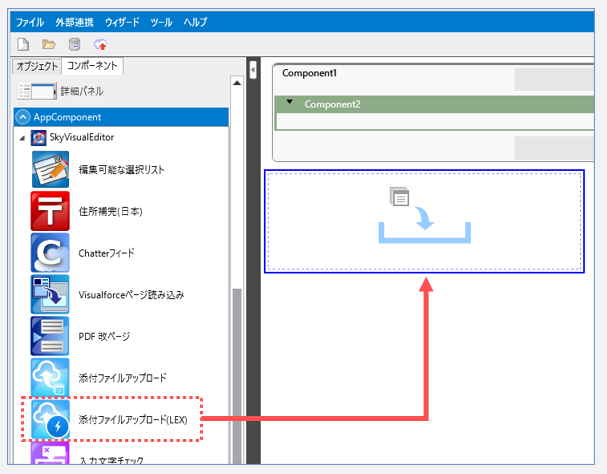607x474 pixels.
Task: Click the database icon in toolbar
Action: click(x=74, y=45)
